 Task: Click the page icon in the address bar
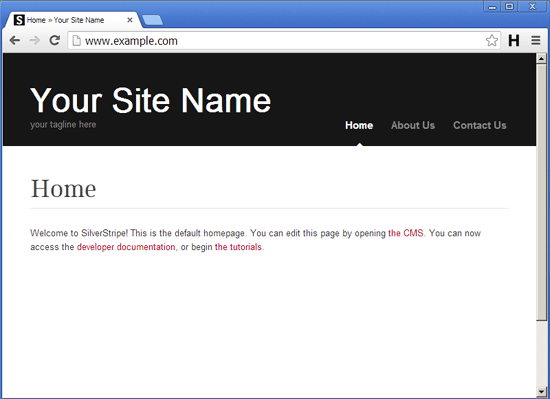tap(76, 41)
